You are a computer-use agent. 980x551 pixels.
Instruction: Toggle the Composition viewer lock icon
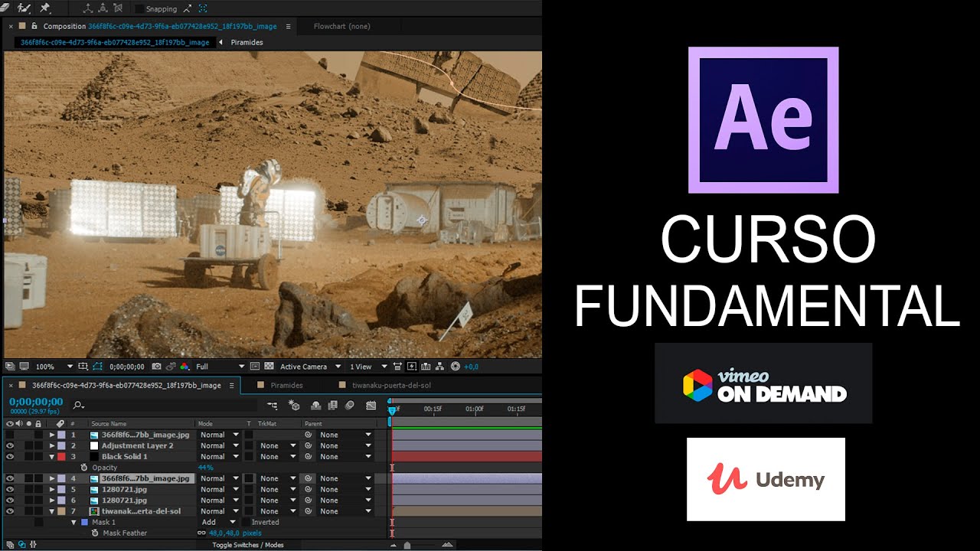34,26
